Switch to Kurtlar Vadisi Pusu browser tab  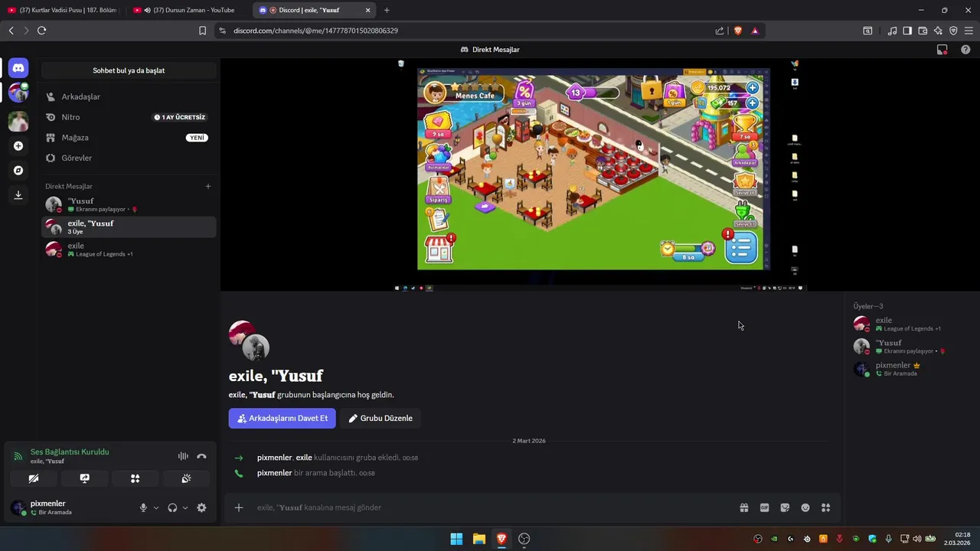61,10
